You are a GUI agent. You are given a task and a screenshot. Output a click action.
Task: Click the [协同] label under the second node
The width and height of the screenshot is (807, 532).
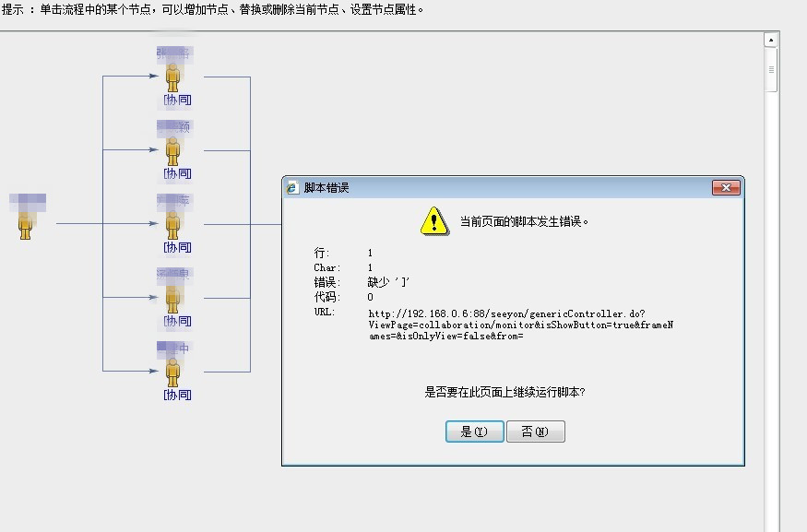pyautogui.click(x=177, y=173)
